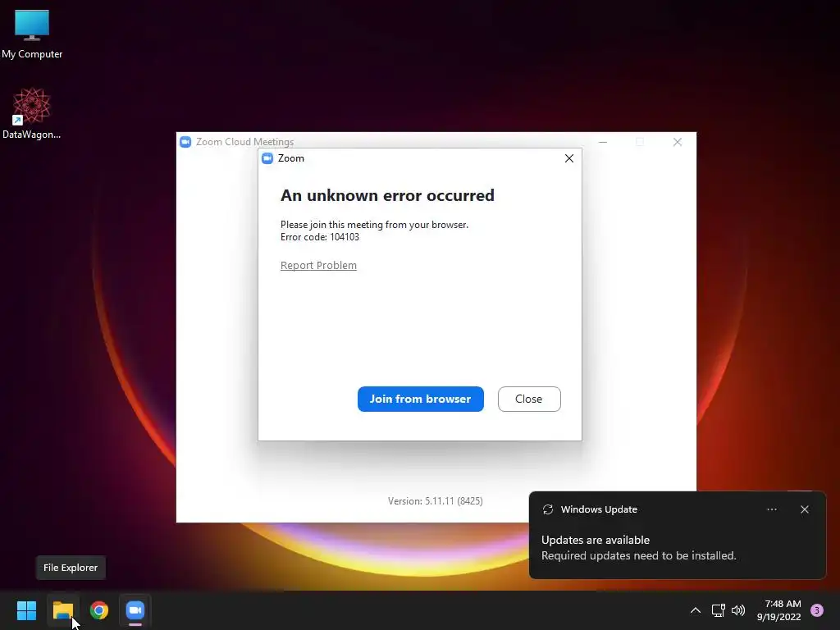Click the Windows Update refresh icon in notification
The width and height of the screenshot is (840, 630).
[x=548, y=509]
